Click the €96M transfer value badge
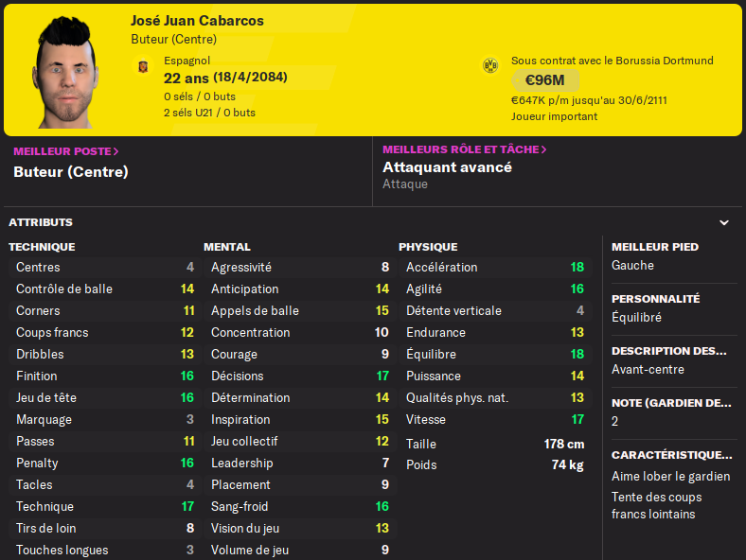 (544, 81)
